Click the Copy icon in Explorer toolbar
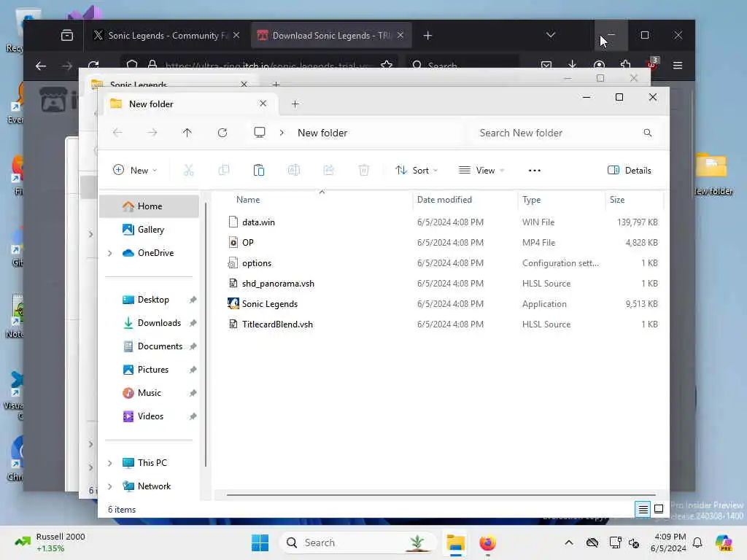This screenshot has height=560, width=747. point(223,170)
